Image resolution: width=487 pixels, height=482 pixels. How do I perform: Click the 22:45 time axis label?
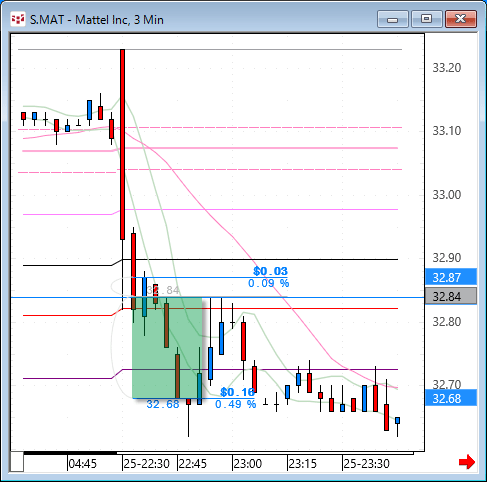pos(193,464)
